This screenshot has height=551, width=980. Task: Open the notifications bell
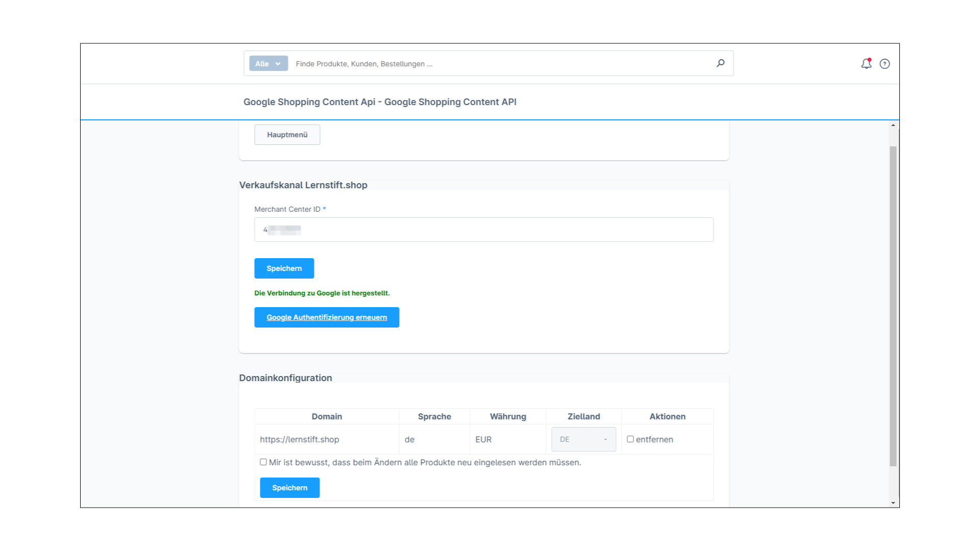click(866, 64)
